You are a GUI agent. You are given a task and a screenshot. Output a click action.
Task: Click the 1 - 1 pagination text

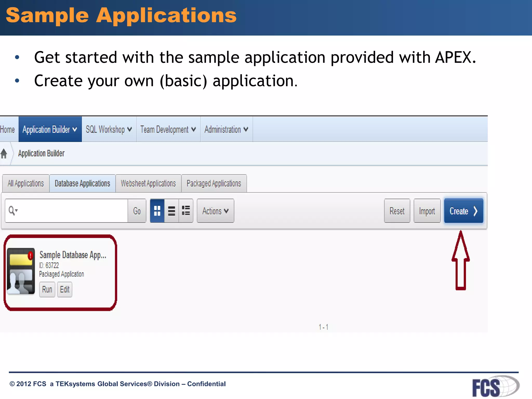[323, 327]
